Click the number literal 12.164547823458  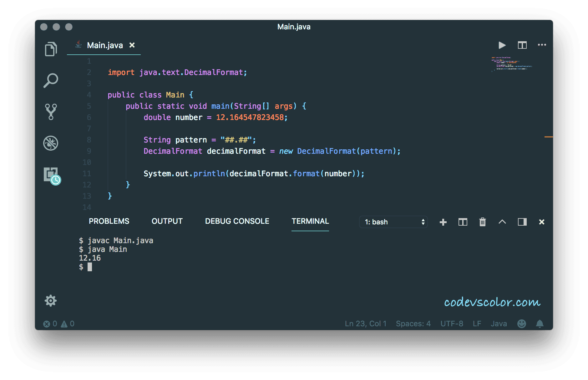(x=250, y=117)
